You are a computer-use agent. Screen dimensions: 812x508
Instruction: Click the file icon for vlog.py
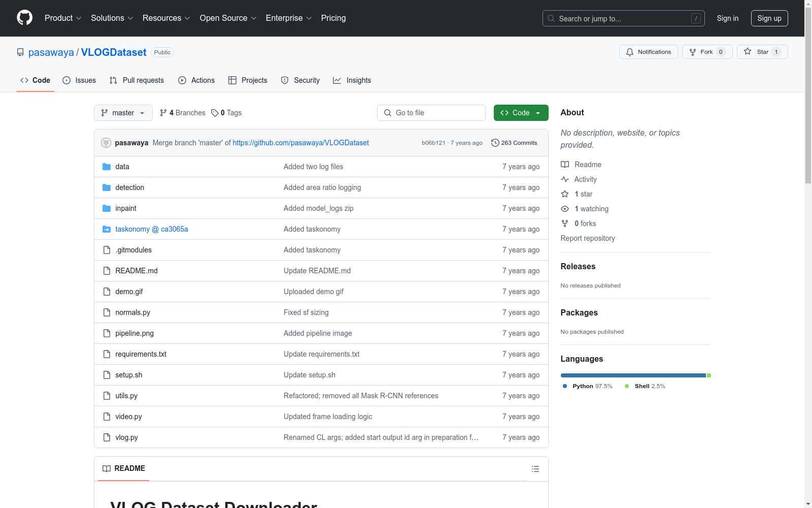[x=107, y=437]
